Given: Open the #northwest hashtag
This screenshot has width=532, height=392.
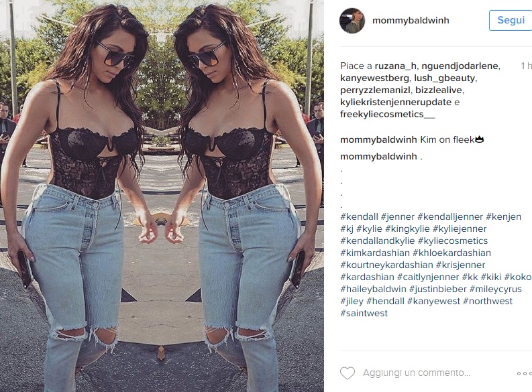Looking at the screenshot, I should pyautogui.click(x=488, y=301).
